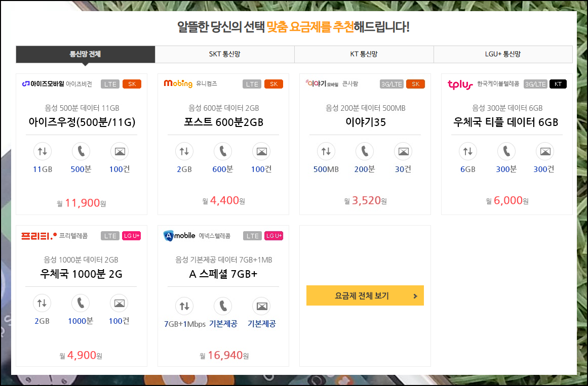
Task: Click the tplus logo
Action: click(x=460, y=84)
